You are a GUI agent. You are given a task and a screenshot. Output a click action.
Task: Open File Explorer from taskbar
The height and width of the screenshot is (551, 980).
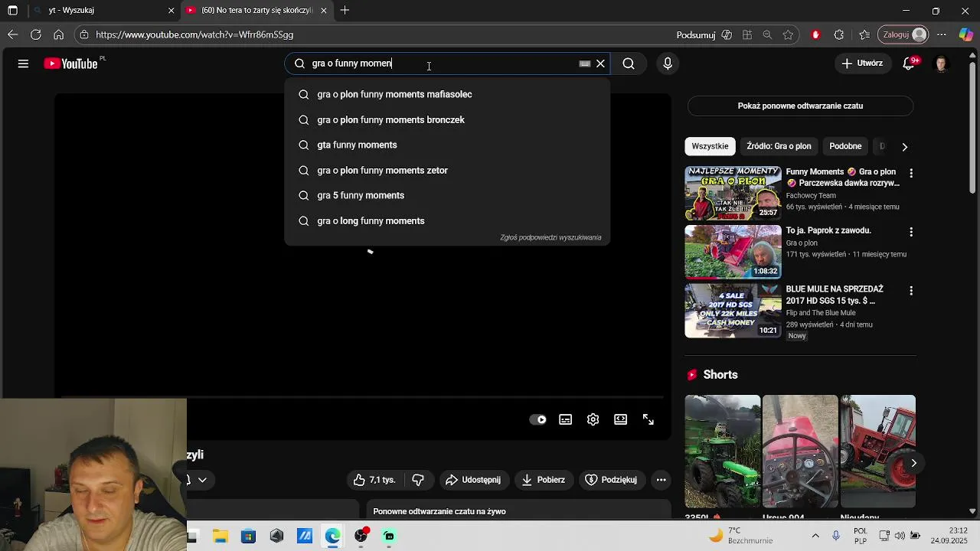click(220, 536)
